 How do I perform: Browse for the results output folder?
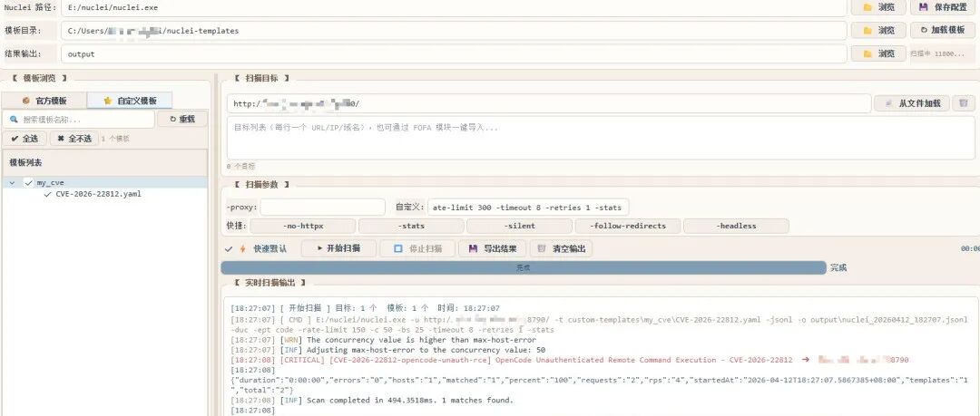pyautogui.click(x=878, y=53)
